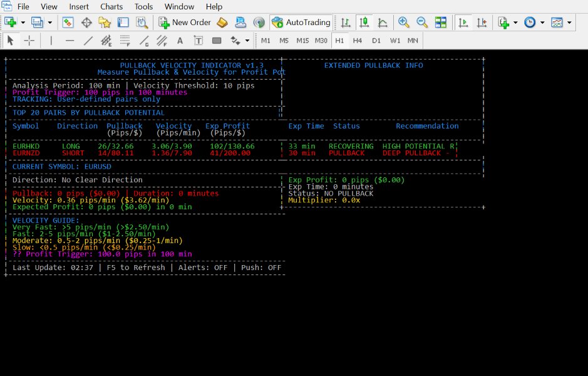Open the Templates icon

click(x=557, y=23)
